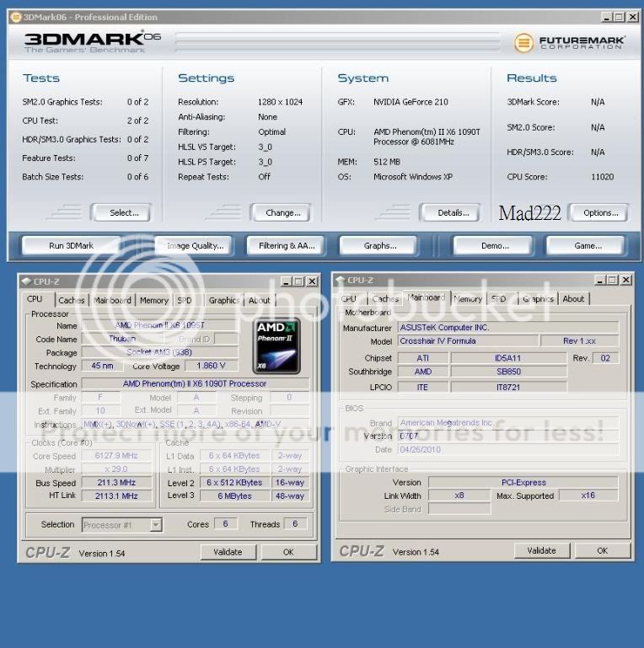Viewport: 644px width, 648px height.
Task: Open Graphics tab in left CPU-Z
Action: [x=224, y=301]
